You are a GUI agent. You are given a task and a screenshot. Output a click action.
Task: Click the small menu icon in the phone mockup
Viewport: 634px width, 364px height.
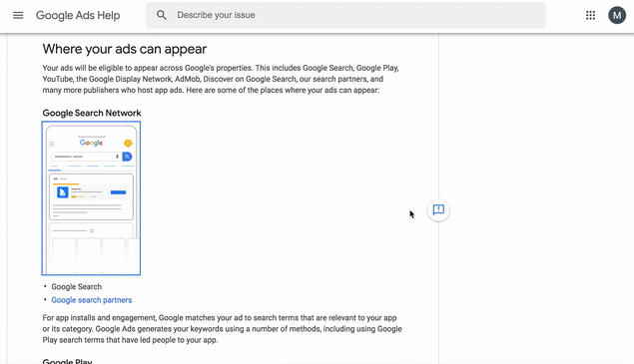(x=52, y=144)
